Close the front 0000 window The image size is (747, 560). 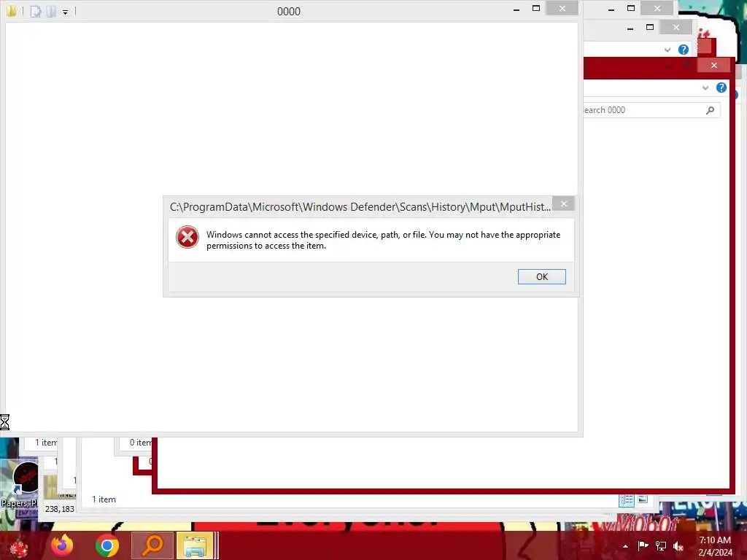point(562,9)
